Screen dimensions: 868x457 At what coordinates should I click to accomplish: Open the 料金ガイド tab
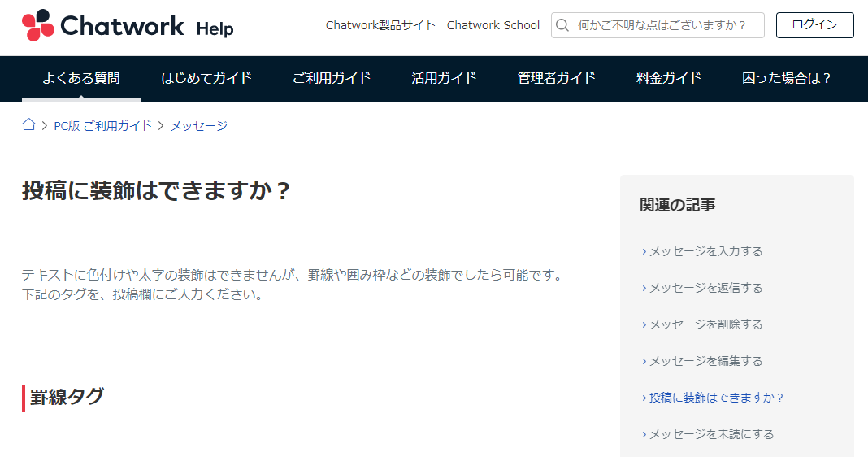(x=668, y=78)
